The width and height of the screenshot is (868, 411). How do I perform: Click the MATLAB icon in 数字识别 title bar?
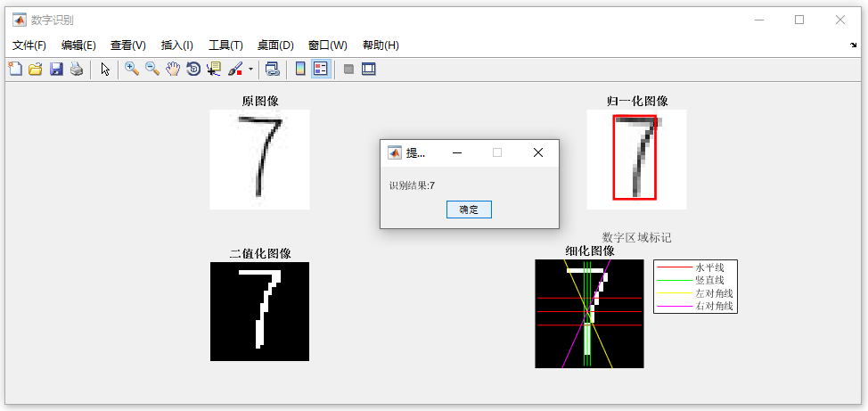pyautogui.click(x=20, y=20)
